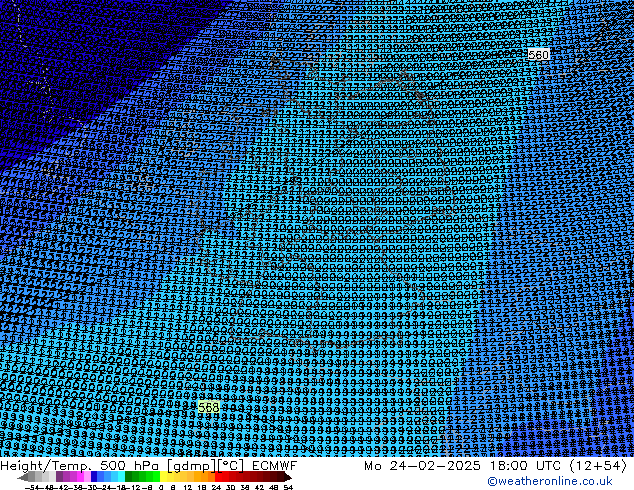Click the 560 contour height label

coord(539,55)
